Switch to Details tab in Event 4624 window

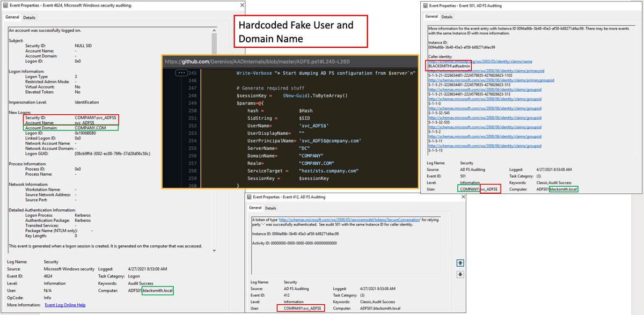[x=29, y=18]
